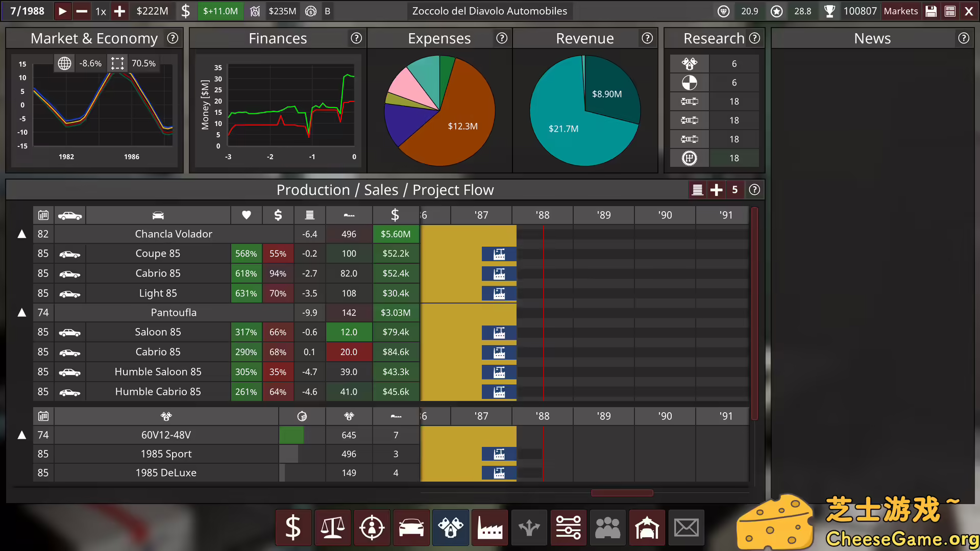Collapse the 60V12-48V engine family group
The image size is (980, 551).
click(22, 435)
